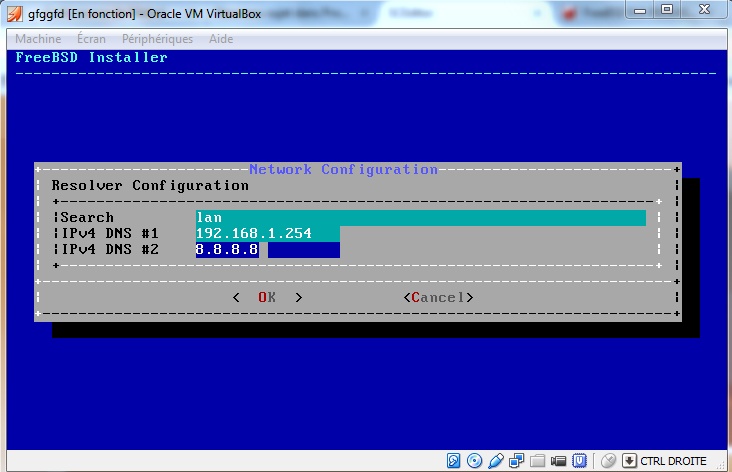This screenshot has width=732, height=472.
Task: Click the network adapters status icon
Action: tap(516, 461)
